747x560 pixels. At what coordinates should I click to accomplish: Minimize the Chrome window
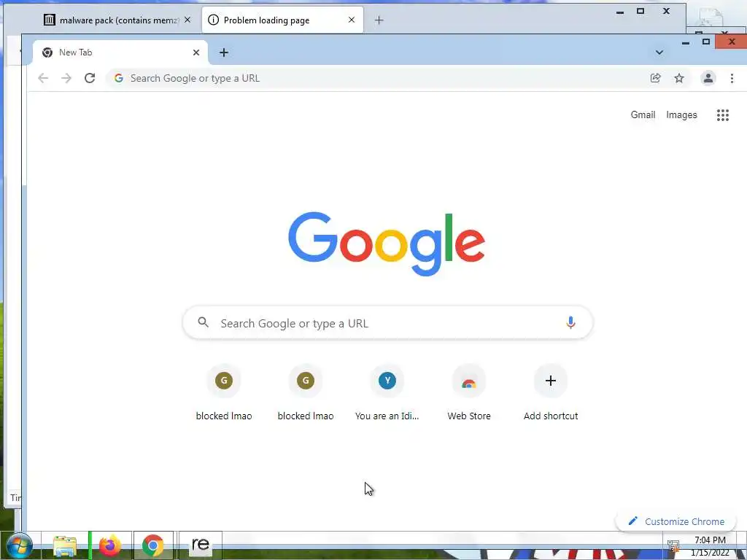[x=686, y=42]
